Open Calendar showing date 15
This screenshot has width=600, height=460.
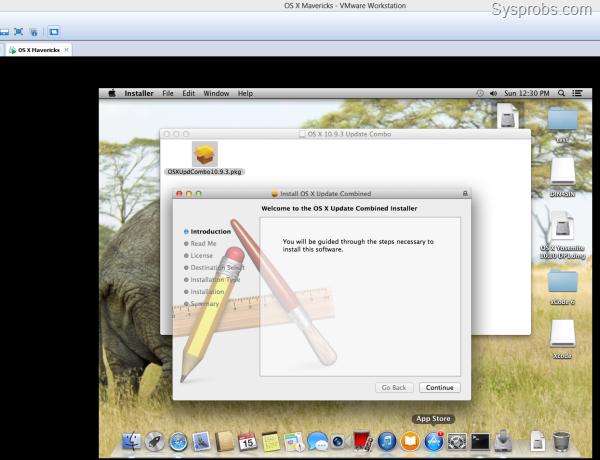click(x=248, y=442)
